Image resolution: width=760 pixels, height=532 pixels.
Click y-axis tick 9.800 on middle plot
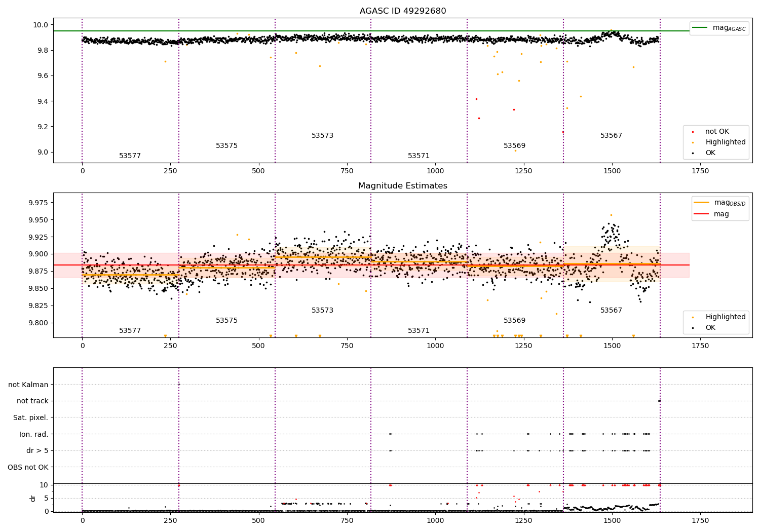point(39,323)
